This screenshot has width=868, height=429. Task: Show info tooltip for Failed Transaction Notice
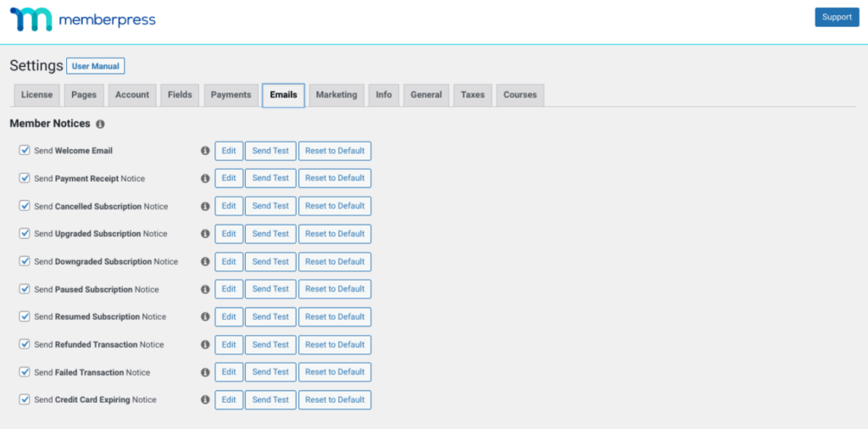tap(205, 372)
